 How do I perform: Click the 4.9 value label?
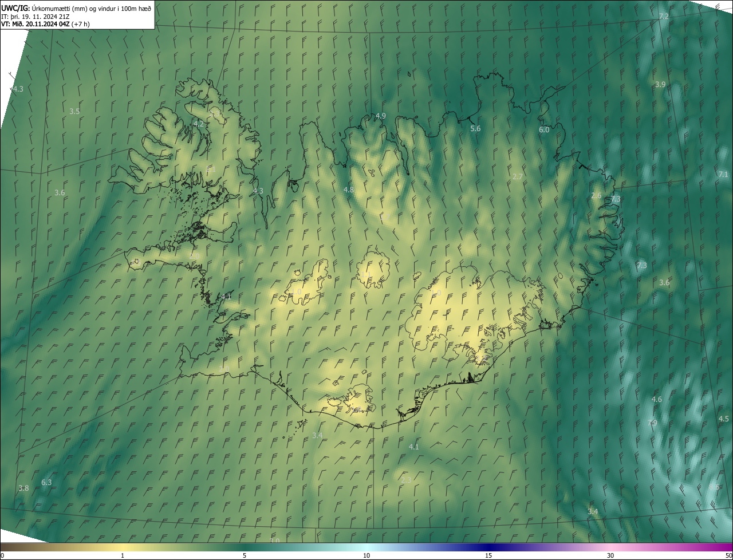[x=380, y=116]
